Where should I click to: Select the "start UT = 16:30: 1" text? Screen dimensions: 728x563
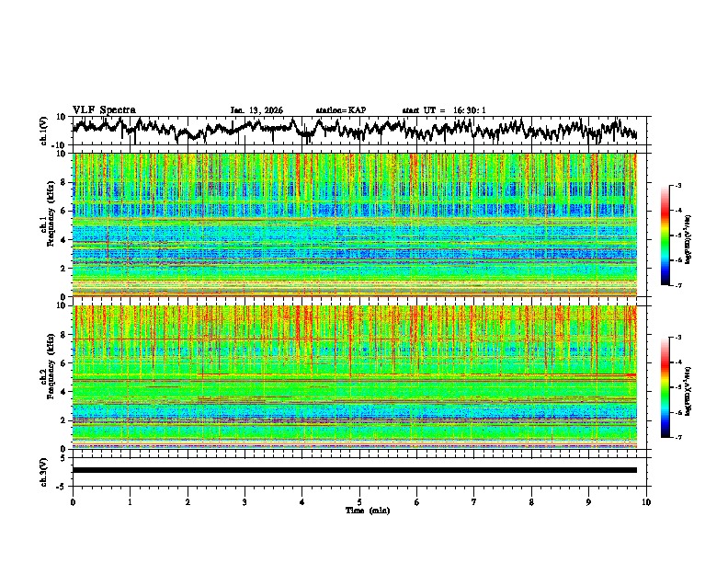(x=444, y=110)
